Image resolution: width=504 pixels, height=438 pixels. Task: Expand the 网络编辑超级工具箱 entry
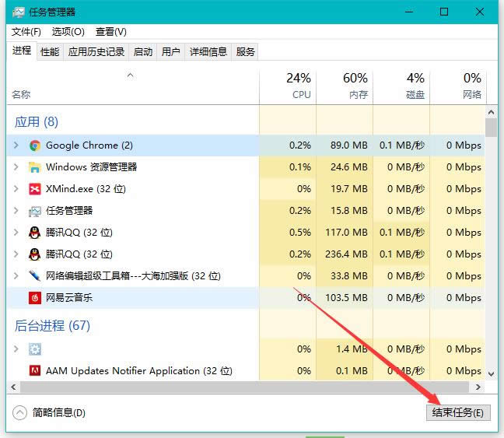point(16,275)
